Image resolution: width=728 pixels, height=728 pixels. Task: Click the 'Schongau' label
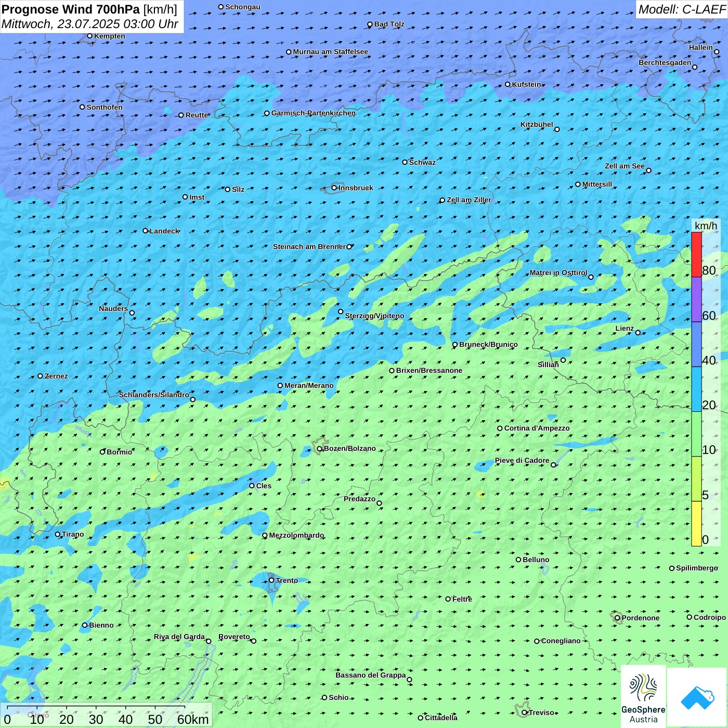pos(243,7)
